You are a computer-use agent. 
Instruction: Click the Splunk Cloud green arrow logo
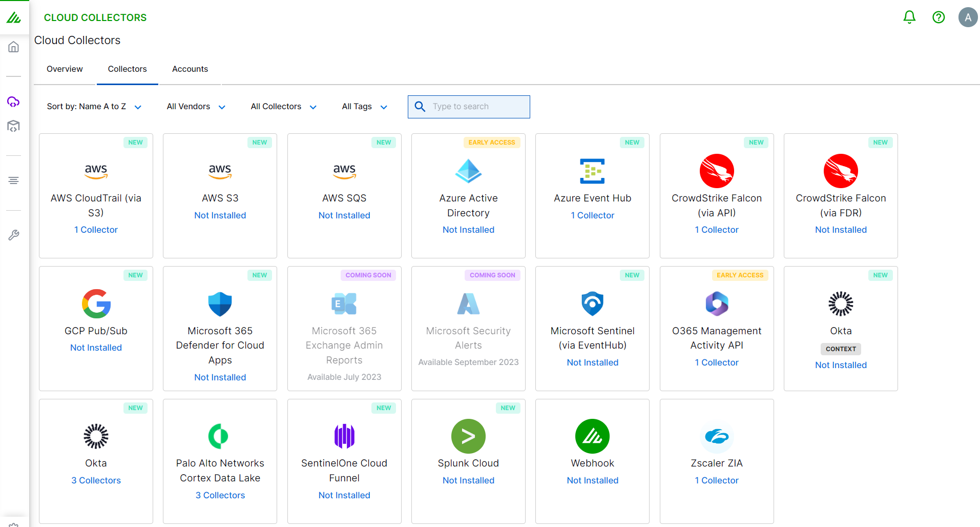468,436
